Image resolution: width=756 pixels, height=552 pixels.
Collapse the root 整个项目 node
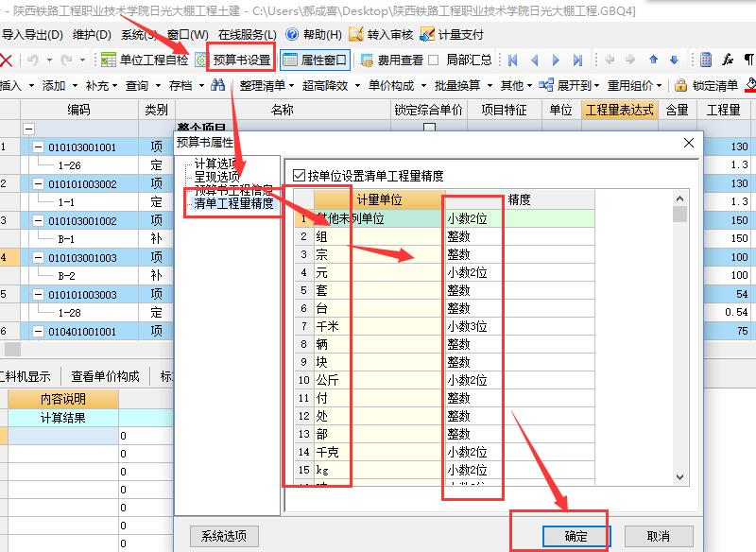(x=28, y=129)
